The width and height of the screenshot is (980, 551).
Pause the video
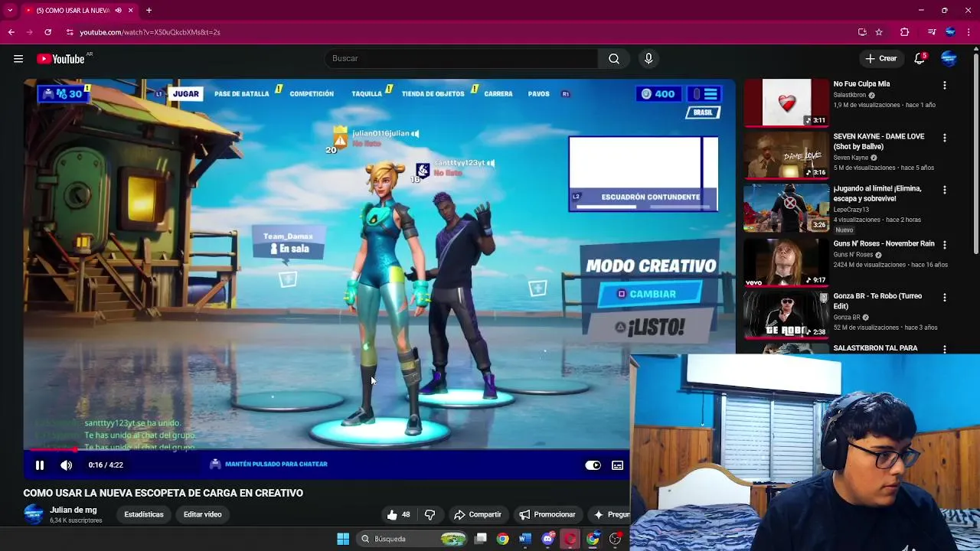click(40, 465)
